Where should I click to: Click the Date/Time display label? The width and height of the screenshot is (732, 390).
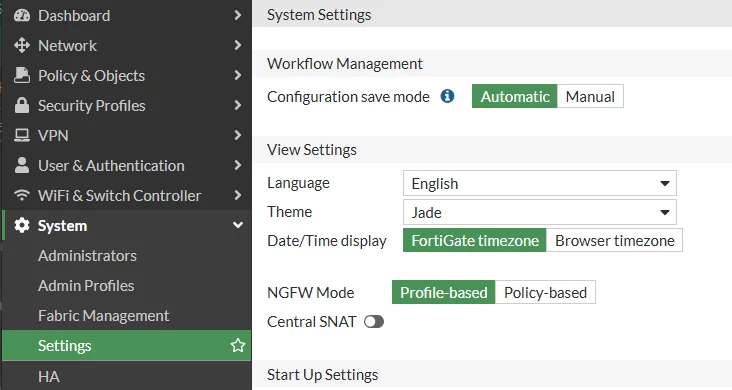[x=327, y=241]
